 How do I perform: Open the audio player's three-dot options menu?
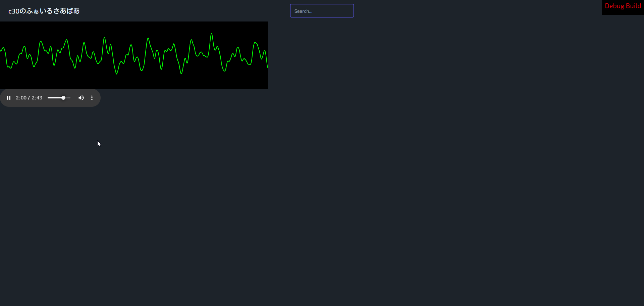click(92, 98)
